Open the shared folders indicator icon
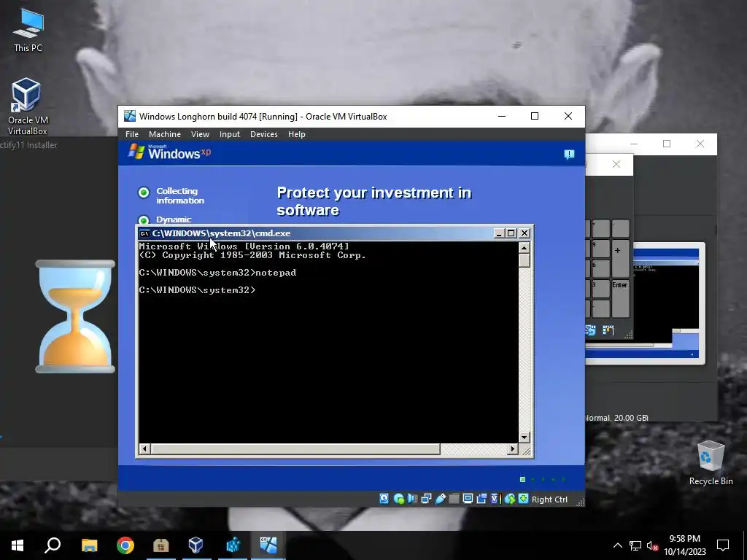 [x=454, y=499]
